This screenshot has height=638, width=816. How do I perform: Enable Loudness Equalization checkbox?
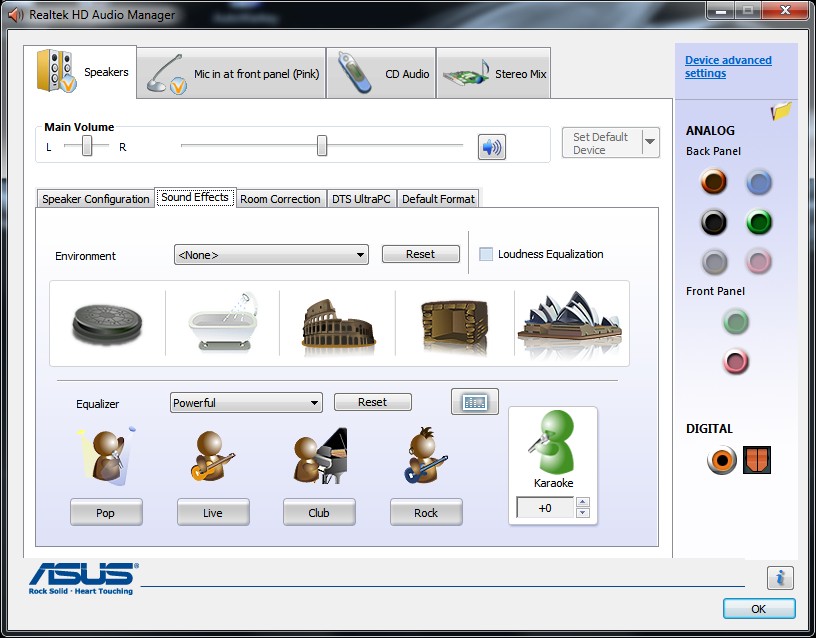click(x=486, y=254)
